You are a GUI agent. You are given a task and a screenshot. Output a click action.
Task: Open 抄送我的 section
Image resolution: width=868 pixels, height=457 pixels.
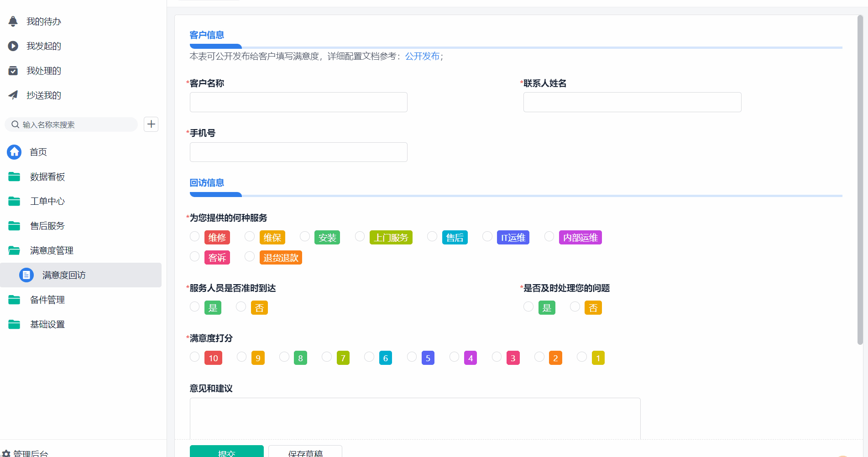(44, 95)
